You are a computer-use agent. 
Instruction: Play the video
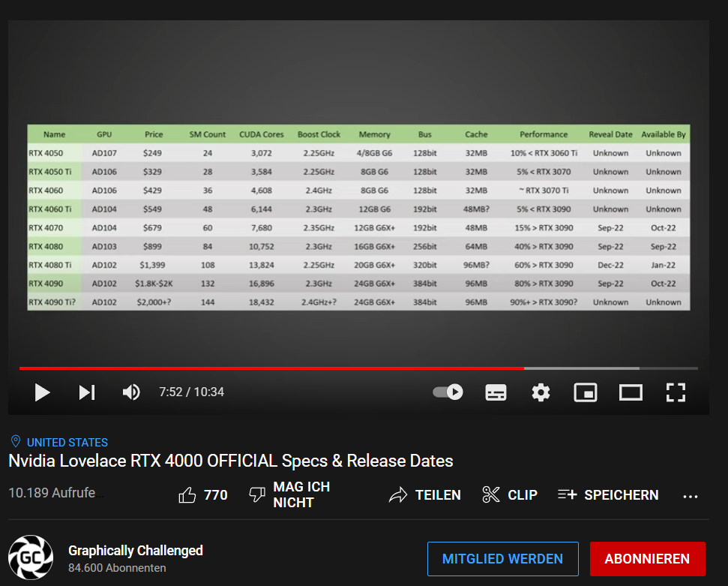[x=42, y=392]
